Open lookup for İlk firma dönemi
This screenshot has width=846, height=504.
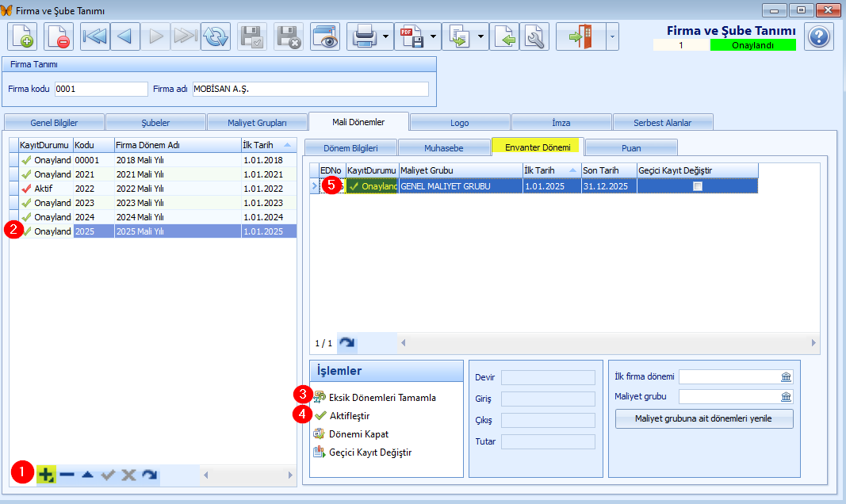786,376
